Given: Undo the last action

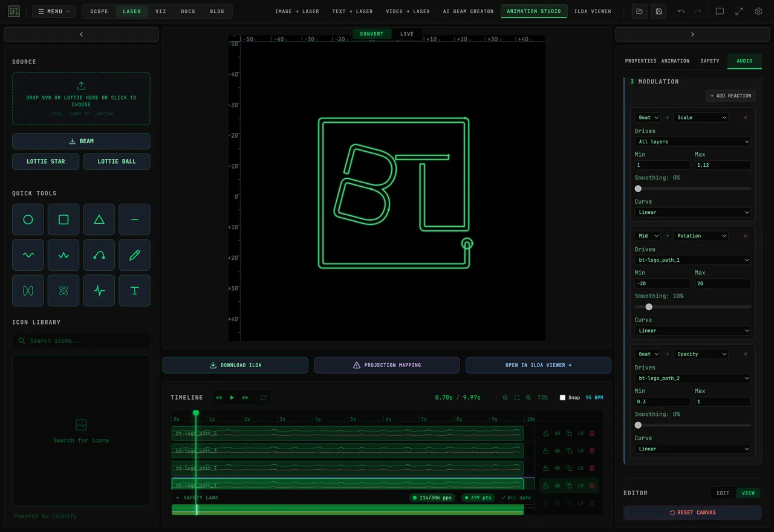Looking at the screenshot, I should [681, 11].
